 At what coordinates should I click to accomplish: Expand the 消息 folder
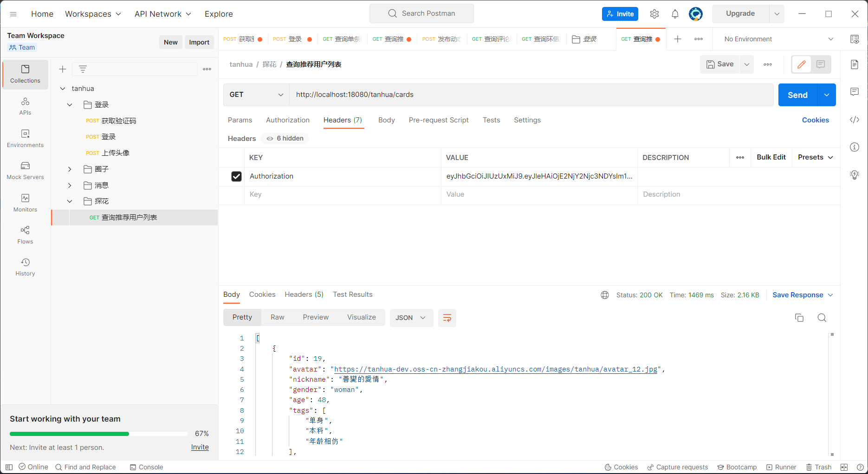[70, 186]
